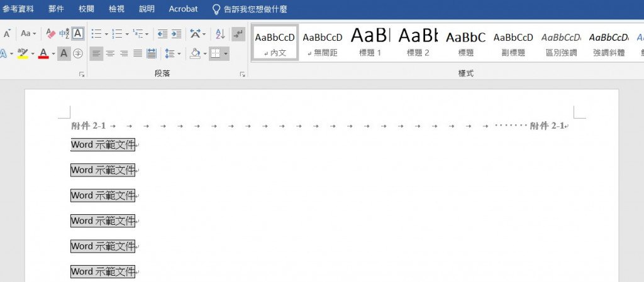Click the last Word 示範文件 line
Image resolution: width=644 pixels, height=282 pixels.
pos(103,271)
